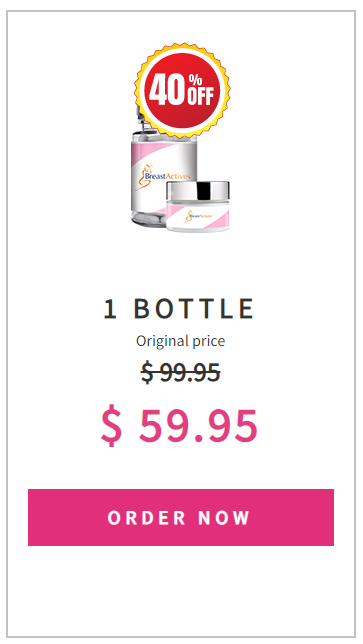Click the silver lid of the cream jar
This screenshot has width=363, height=644.
click(x=198, y=190)
